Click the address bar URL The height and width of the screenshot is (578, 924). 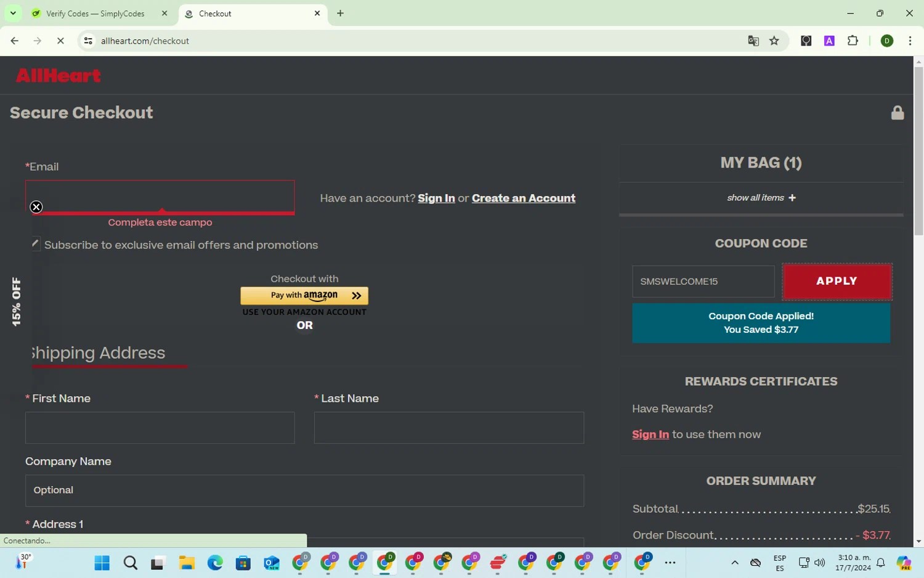(145, 41)
